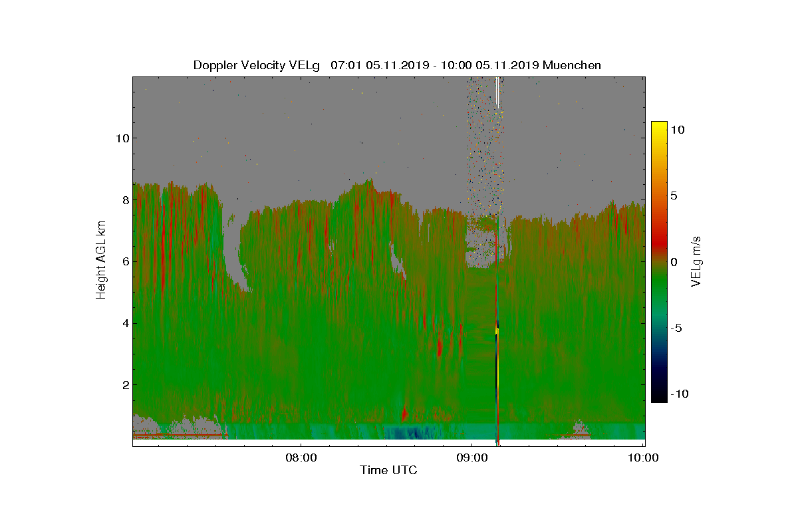Click the dark blue patch near ground before 09:00
The height and width of the screenshot is (532, 798).
point(411,432)
